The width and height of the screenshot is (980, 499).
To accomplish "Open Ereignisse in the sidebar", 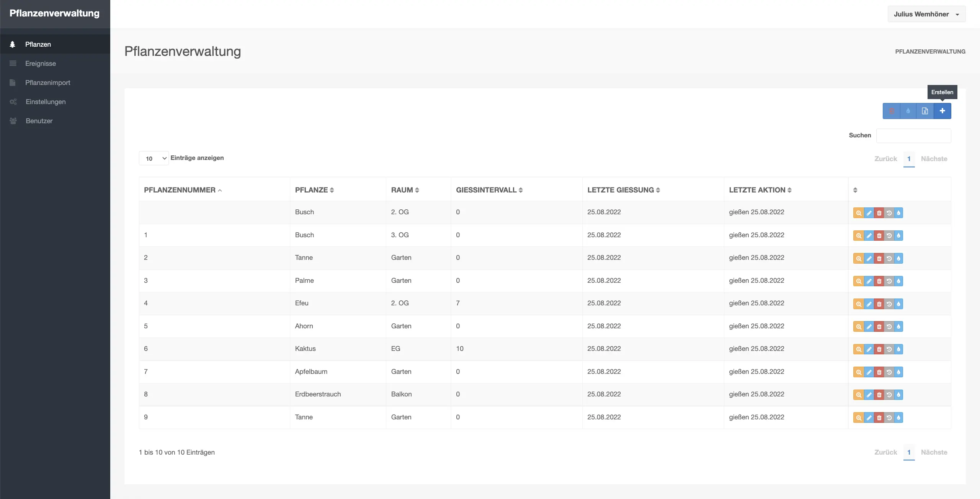I will (41, 64).
